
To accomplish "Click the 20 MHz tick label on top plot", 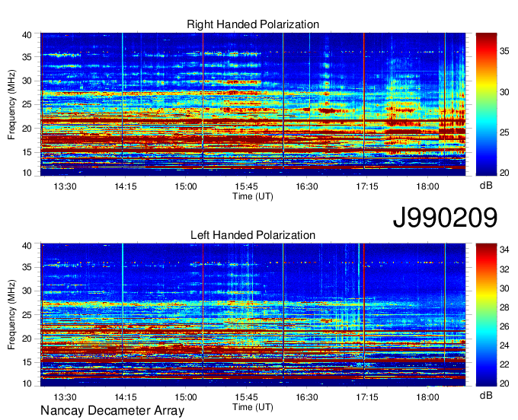I will pyautogui.click(x=27, y=129).
